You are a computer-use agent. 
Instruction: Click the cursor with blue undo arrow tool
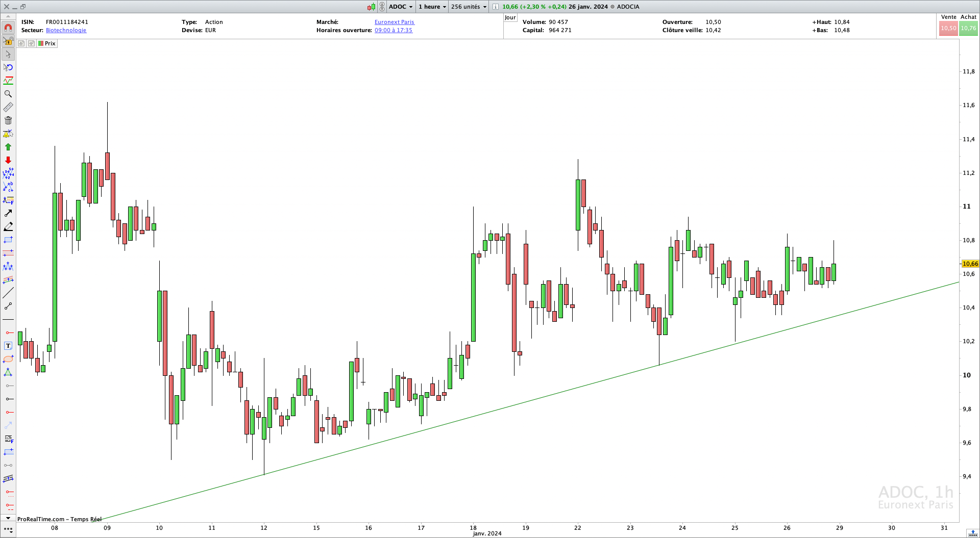[x=8, y=67]
